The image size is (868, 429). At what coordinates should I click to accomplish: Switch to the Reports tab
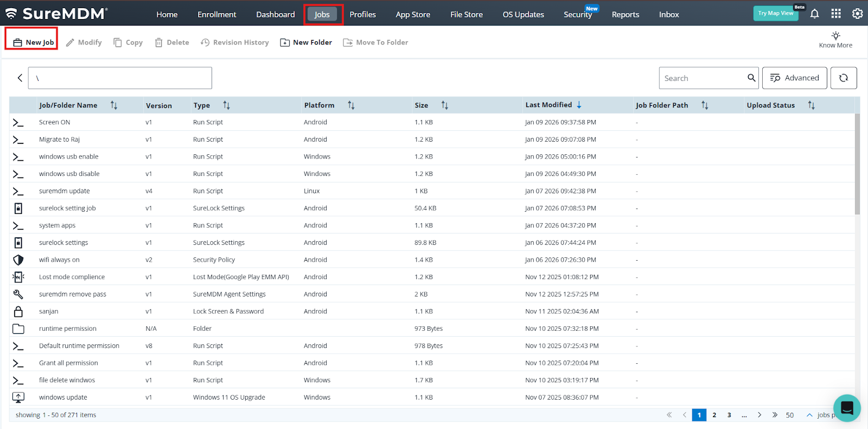click(x=625, y=15)
